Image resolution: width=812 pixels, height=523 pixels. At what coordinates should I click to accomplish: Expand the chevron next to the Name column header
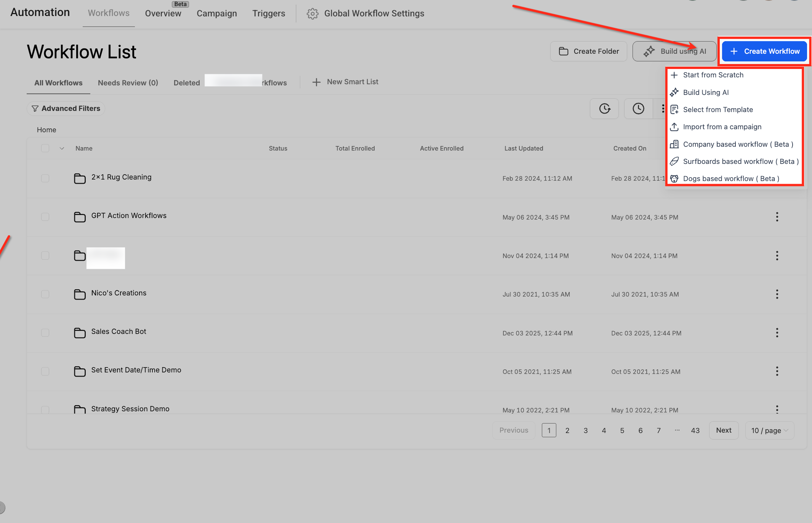[62, 148]
